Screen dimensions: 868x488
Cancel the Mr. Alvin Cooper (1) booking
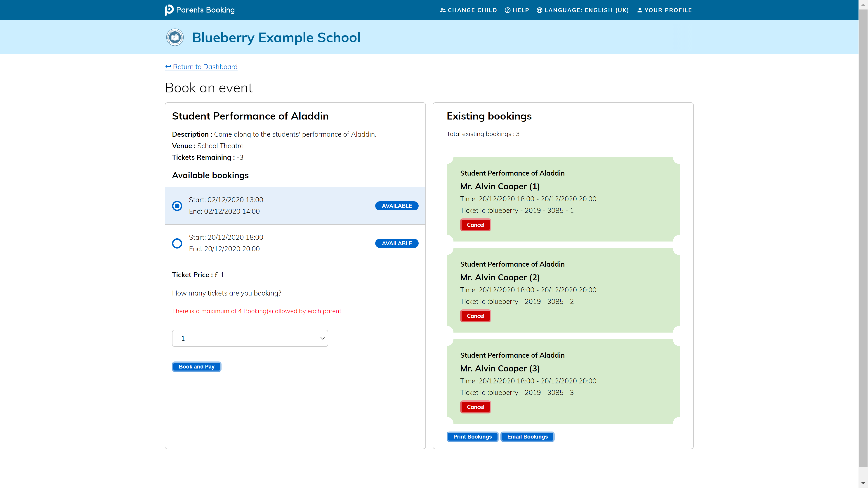475,225
